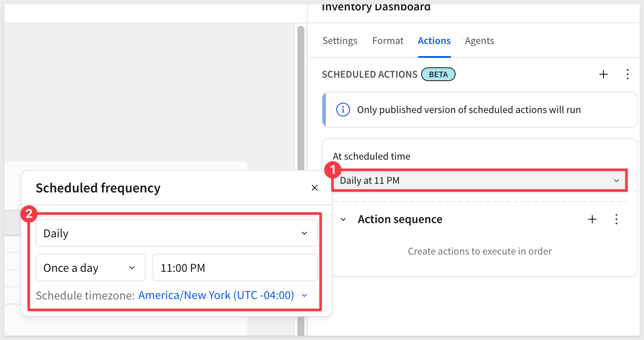
Task: Open the Scheduled Actions more options menu
Action: [x=627, y=75]
